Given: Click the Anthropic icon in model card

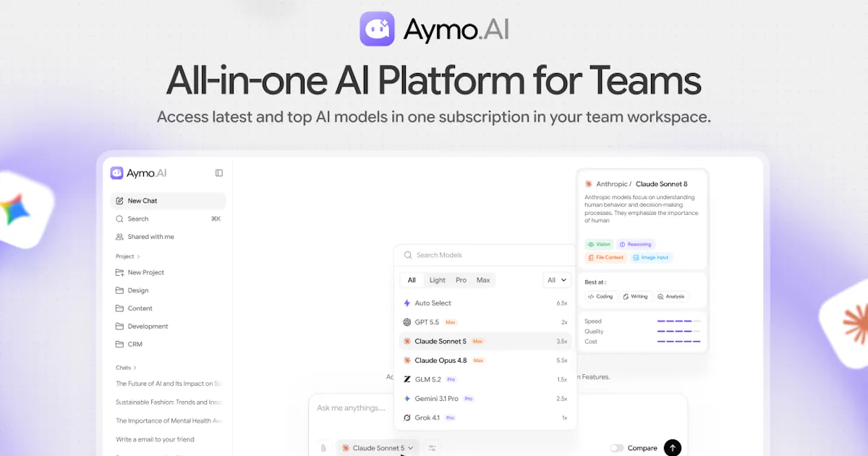Looking at the screenshot, I should point(589,184).
